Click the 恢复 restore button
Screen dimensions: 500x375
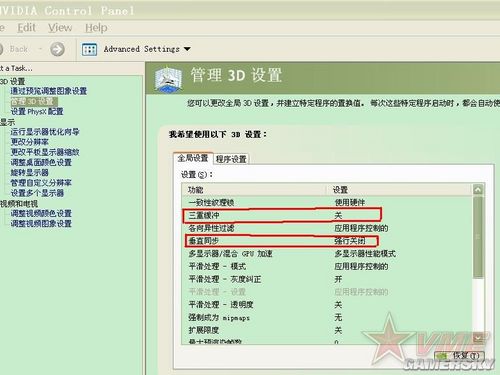tap(460, 356)
